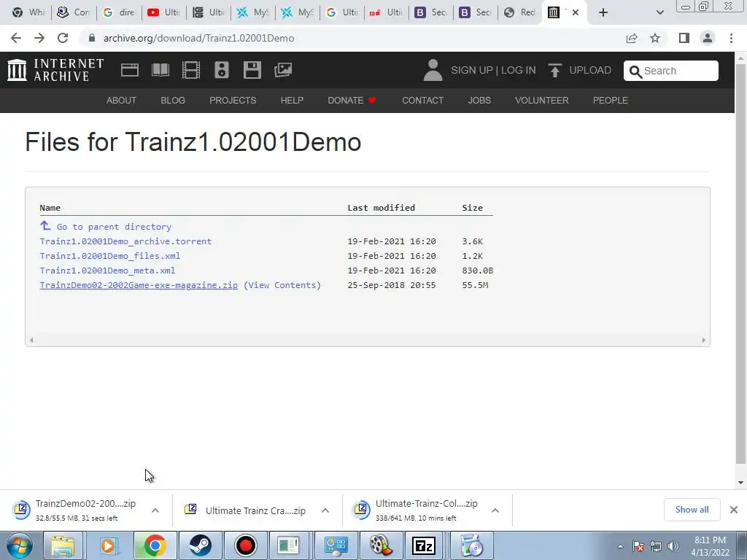Open Trainz1.02001Demo_meta.xml

pos(107,271)
